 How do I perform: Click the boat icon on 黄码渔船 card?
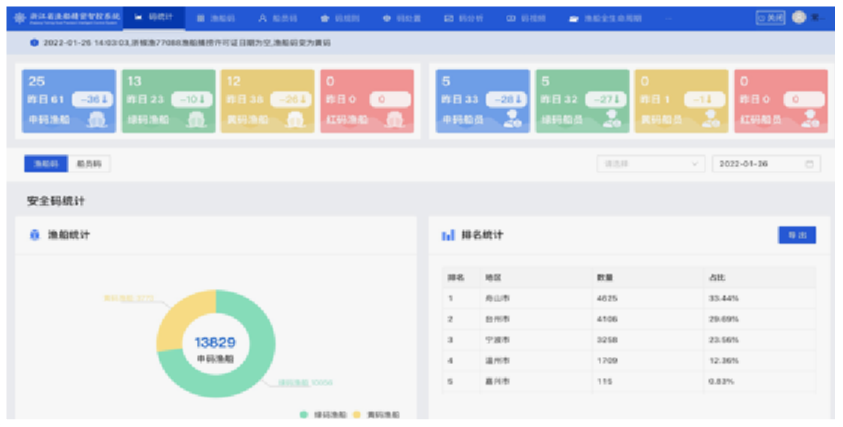point(294,119)
